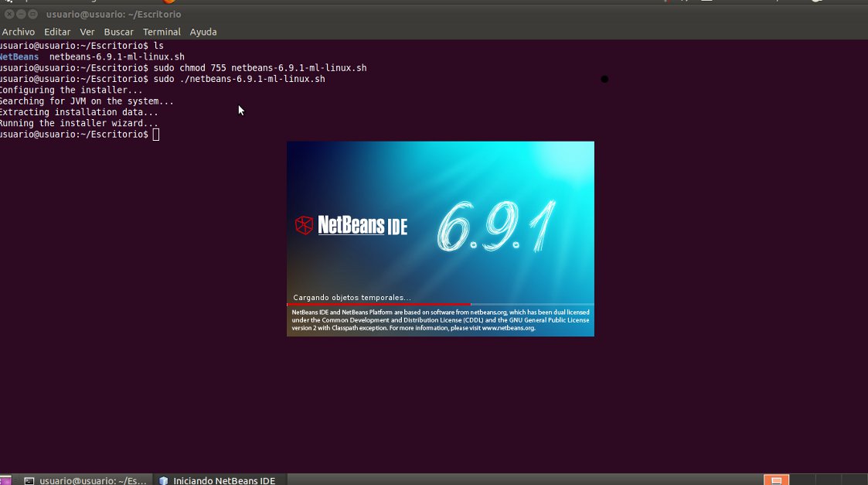Image resolution: width=868 pixels, height=485 pixels.
Task: Open the Ayuda menu
Action: 203,32
